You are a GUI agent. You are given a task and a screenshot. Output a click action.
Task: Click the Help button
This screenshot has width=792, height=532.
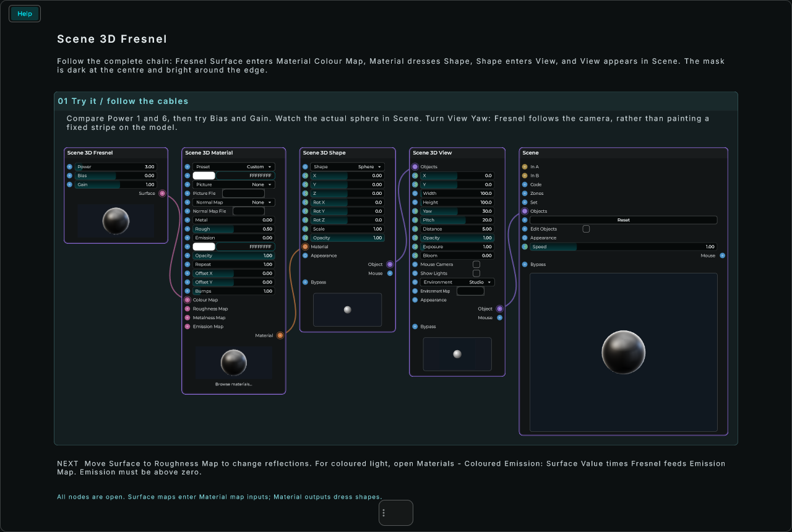click(25, 14)
